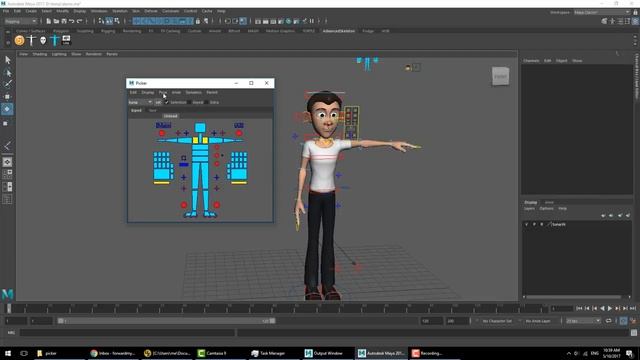Open the Skin menu in the main menu bar

pyautogui.click(x=136, y=11)
